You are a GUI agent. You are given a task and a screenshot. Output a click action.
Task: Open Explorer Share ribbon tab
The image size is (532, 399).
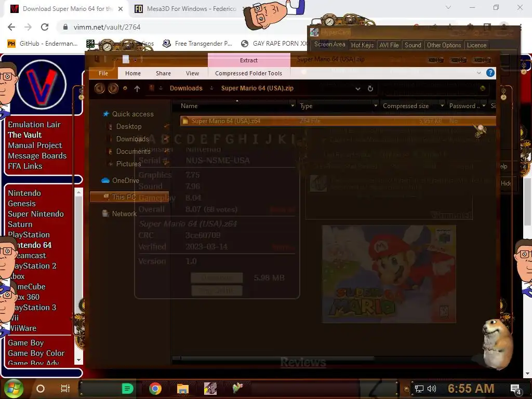tap(163, 73)
